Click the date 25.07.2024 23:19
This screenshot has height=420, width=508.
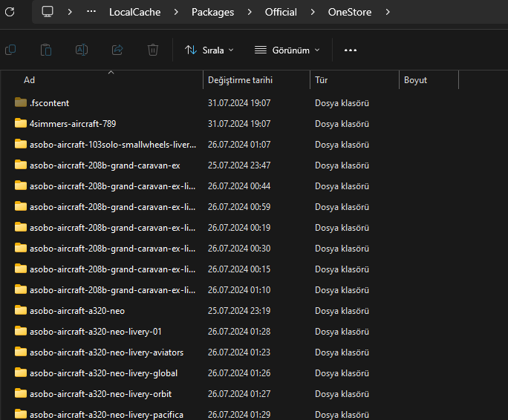(x=239, y=311)
